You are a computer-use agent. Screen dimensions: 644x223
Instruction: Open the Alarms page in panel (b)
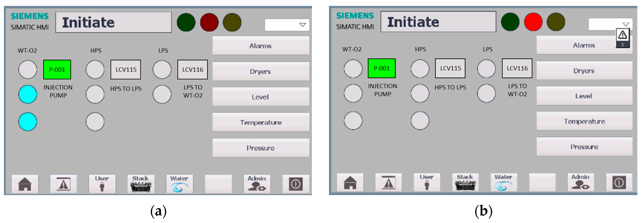(x=584, y=45)
